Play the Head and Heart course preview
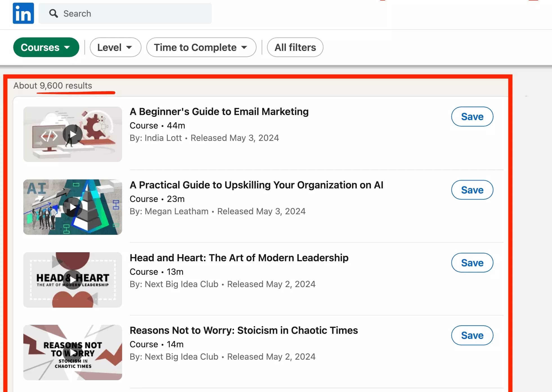Viewport: 552px width, 392px height. point(73,280)
